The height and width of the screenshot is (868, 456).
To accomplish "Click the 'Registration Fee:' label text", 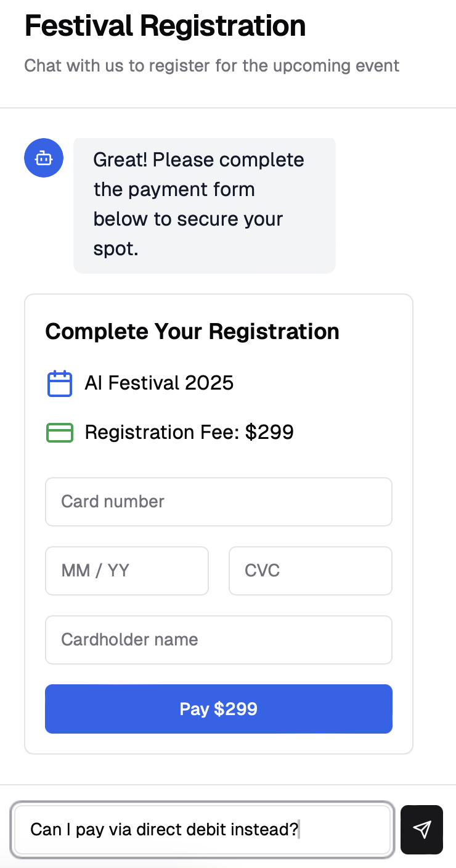I will (x=162, y=433).
